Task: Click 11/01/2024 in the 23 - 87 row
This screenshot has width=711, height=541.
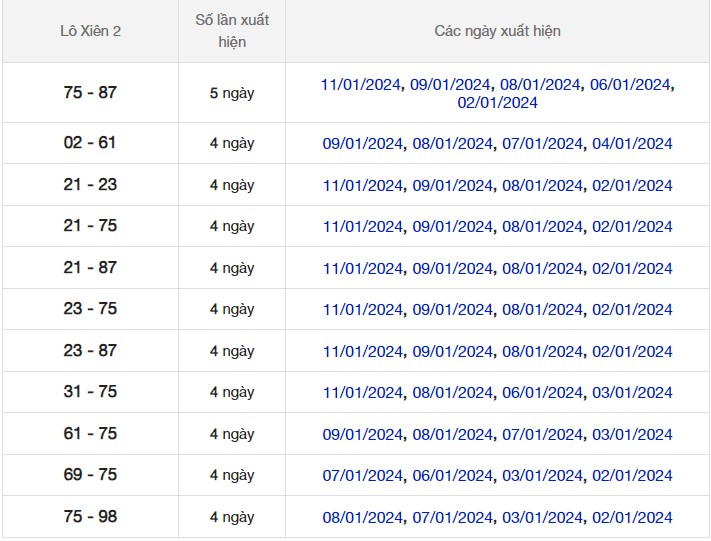Action: [x=363, y=352]
